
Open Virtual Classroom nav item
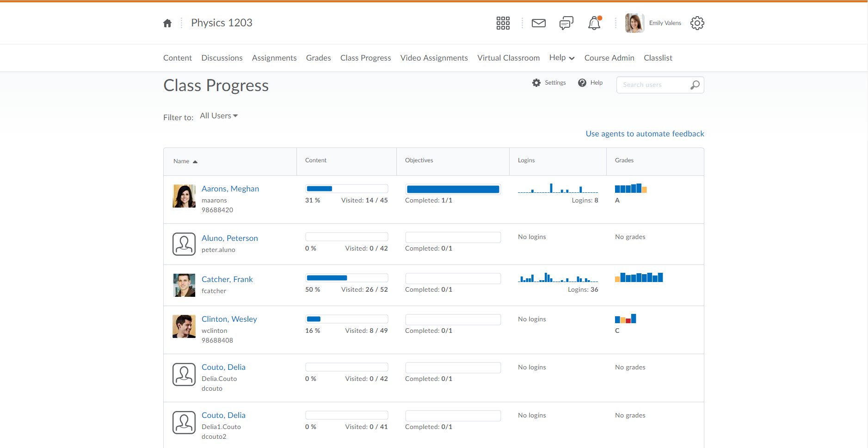[509, 58]
